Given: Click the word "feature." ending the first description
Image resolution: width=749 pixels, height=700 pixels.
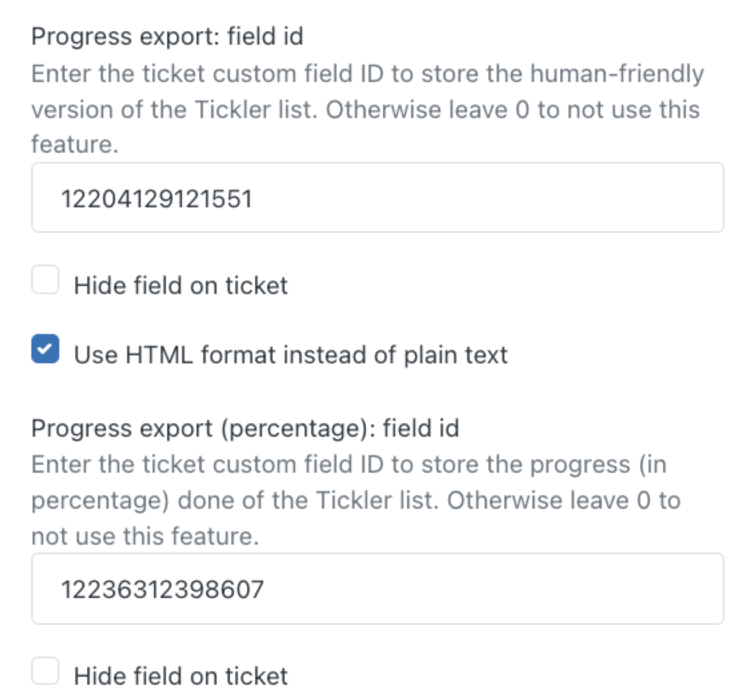Looking at the screenshot, I should click(75, 144).
